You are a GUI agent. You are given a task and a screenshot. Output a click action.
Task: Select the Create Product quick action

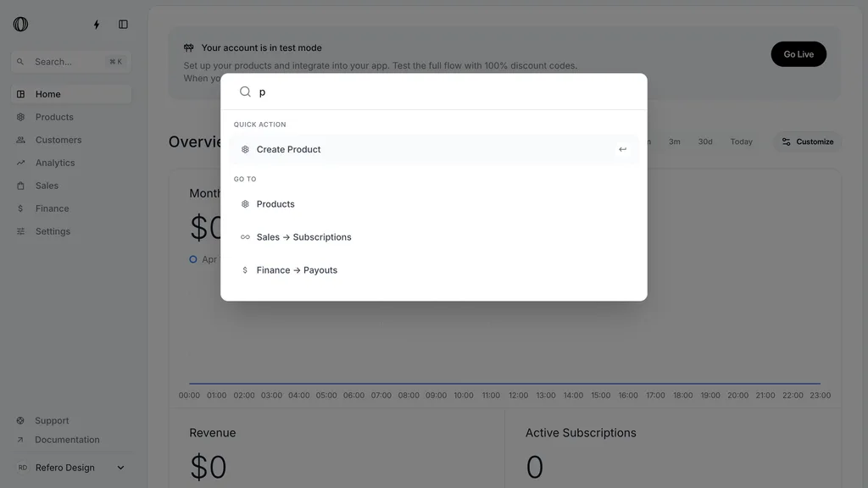click(x=434, y=149)
